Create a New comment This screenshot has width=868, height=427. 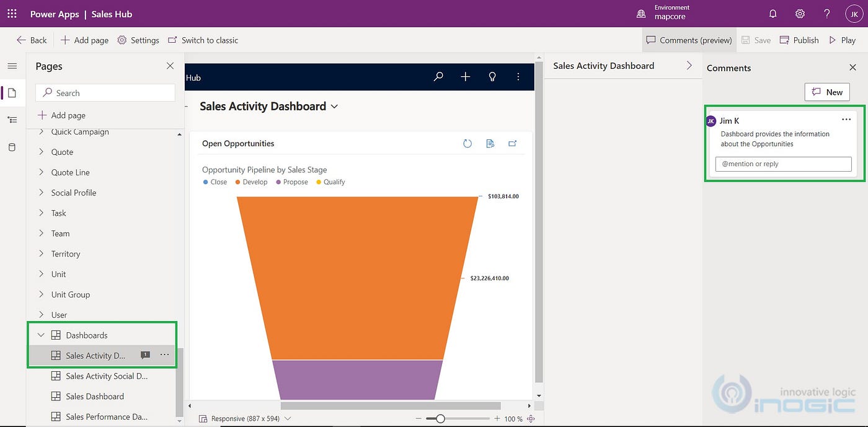tap(827, 92)
